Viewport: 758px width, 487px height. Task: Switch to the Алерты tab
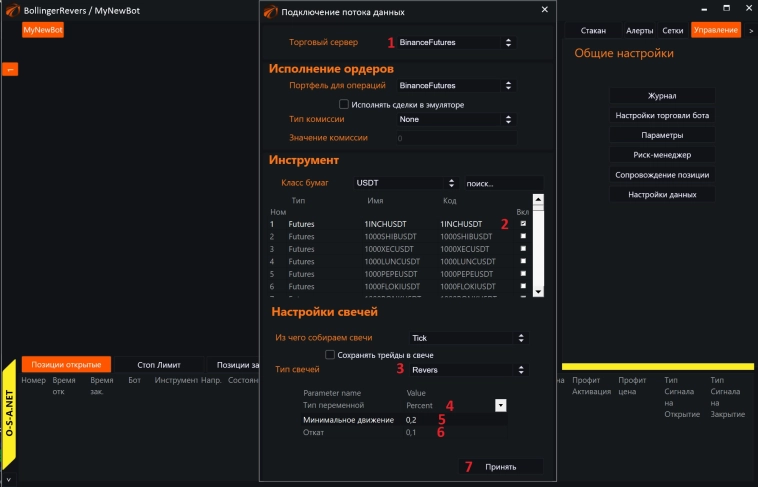640,31
